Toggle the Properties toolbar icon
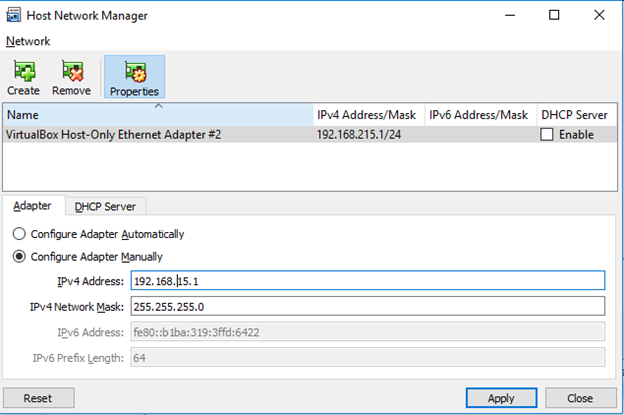624x415 pixels. pos(134,72)
